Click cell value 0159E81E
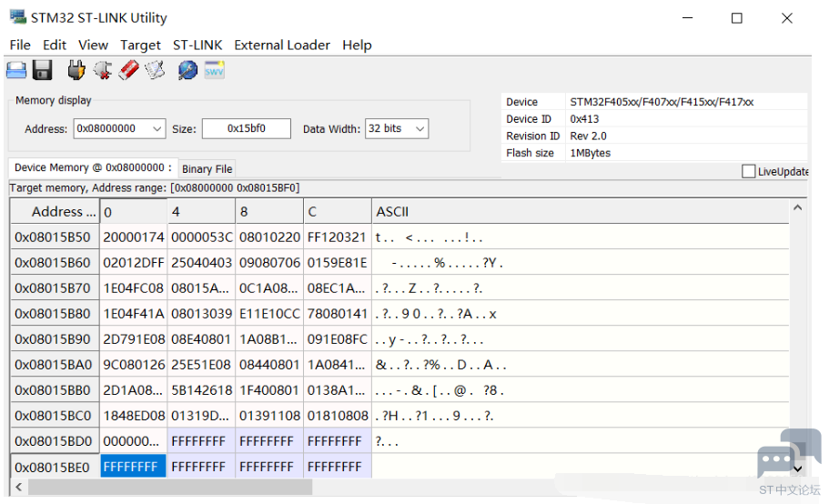The image size is (829, 504). [338, 263]
